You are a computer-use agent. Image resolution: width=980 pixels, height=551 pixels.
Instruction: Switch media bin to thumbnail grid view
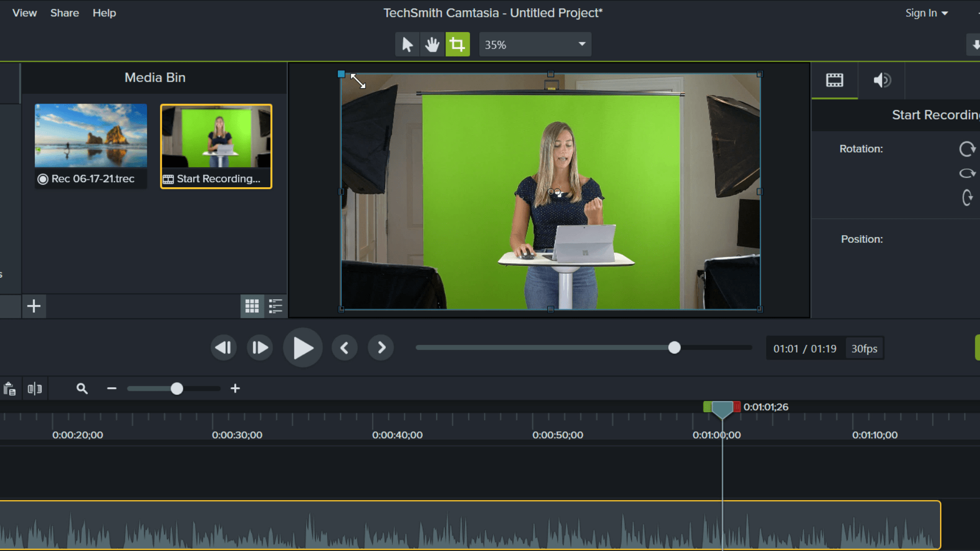click(x=252, y=306)
